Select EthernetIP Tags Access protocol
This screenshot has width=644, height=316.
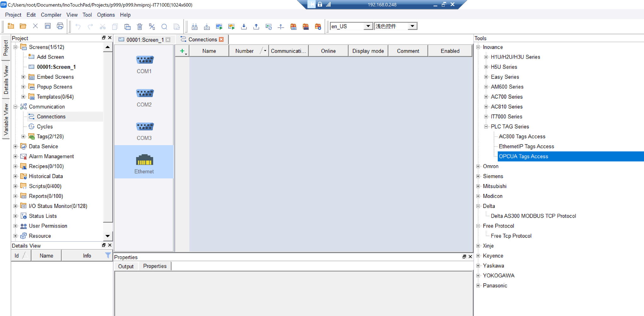(526, 146)
